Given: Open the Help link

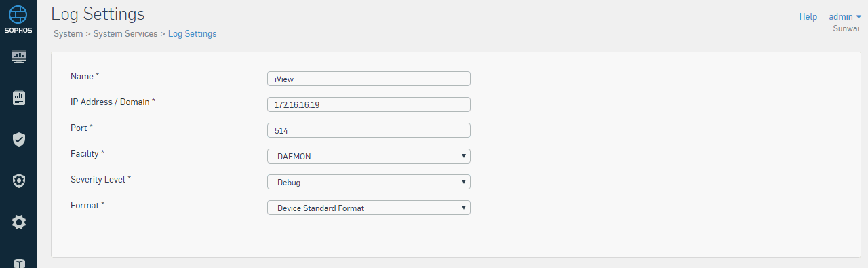Looking at the screenshot, I should (808, 16).
